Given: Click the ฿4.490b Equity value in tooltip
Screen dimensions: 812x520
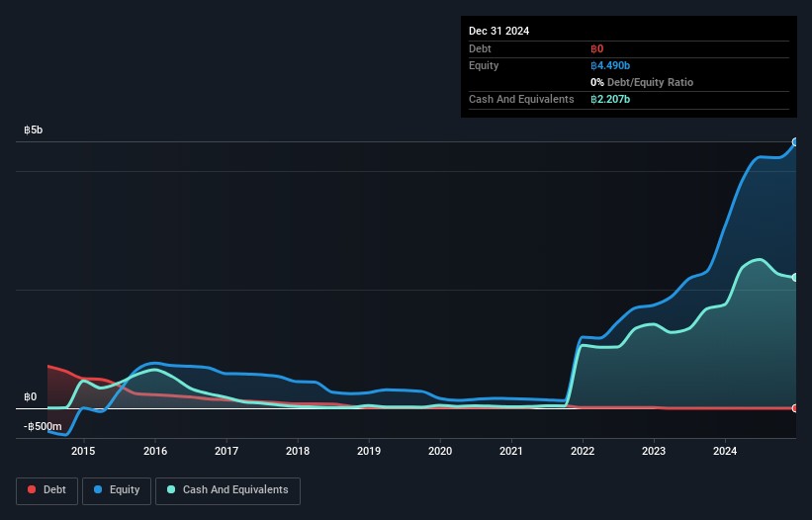Looking at the screenshot, I should (x=610, y=65).
